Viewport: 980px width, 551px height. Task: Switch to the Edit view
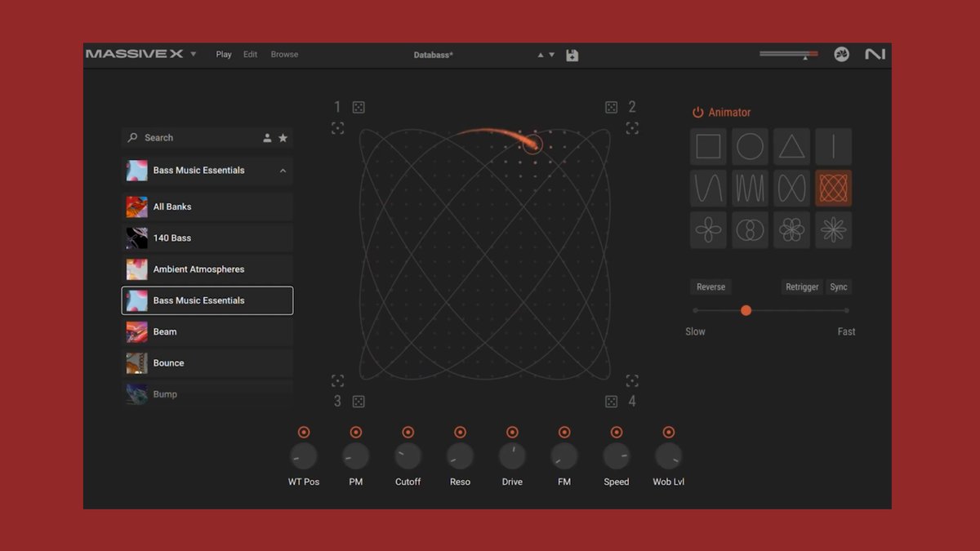coord(251,55)
